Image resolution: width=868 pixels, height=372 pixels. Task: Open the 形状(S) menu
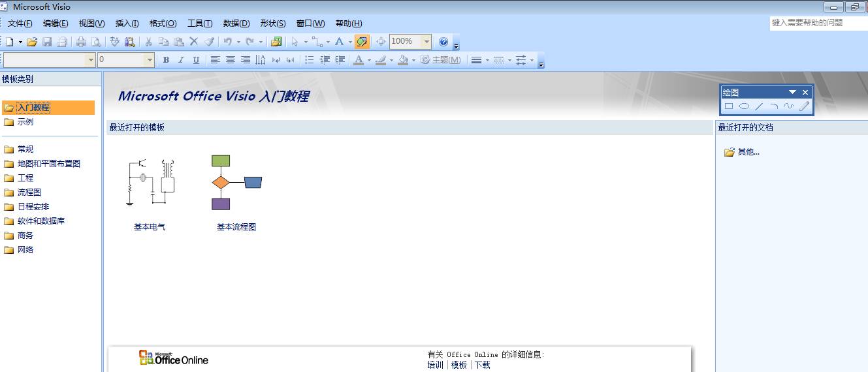(x=272, y=23)
